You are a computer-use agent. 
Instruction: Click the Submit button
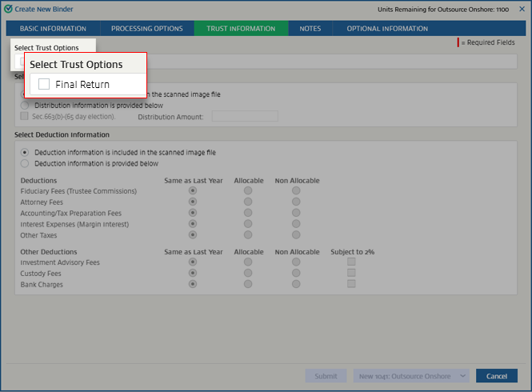(x=326, y=376)
